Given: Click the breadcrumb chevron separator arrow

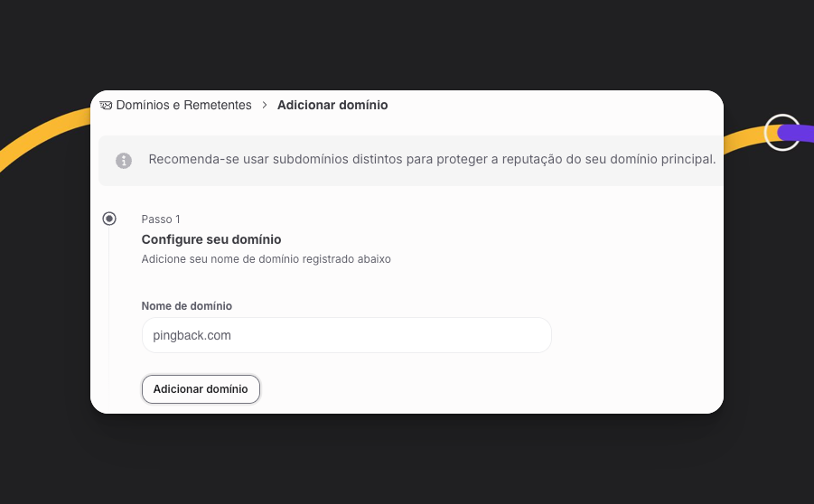Looking at the screenshot, I should 265,106.
